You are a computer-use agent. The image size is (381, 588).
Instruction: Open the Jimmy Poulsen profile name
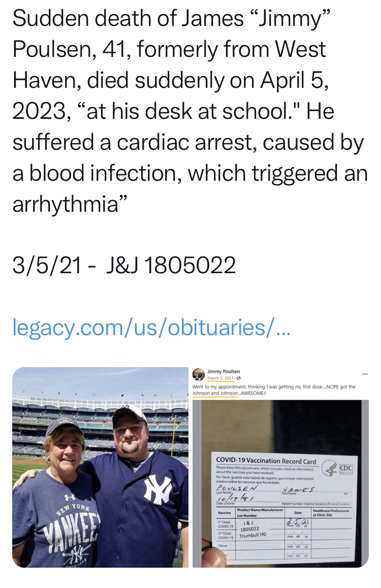pos(224,371)
